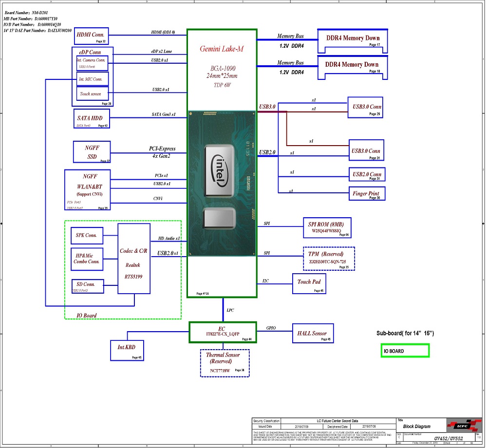This screenshot has width=487, height=448.
Task: Select the TPM (Reserved) dashed box
Action: point(329,259)
